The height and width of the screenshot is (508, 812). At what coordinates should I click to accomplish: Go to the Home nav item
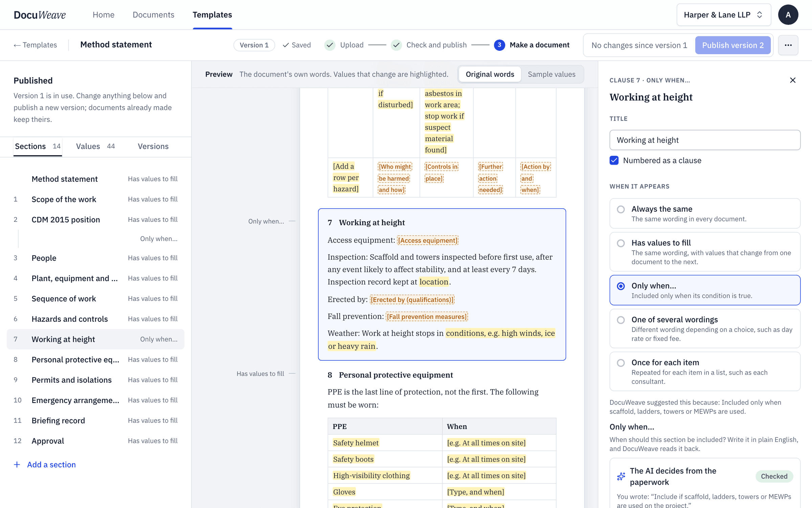pos(104,15)
